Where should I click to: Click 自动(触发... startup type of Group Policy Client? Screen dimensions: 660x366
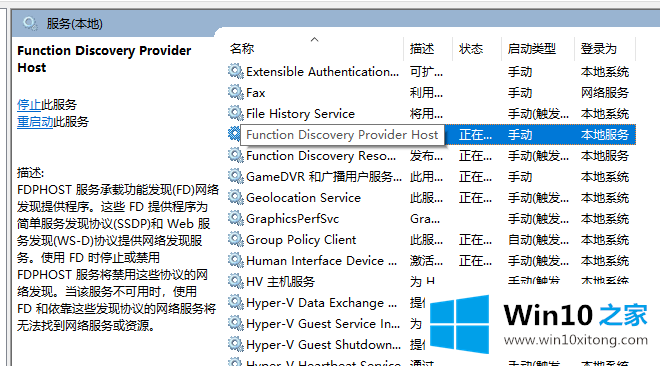[x=538, y=240]
